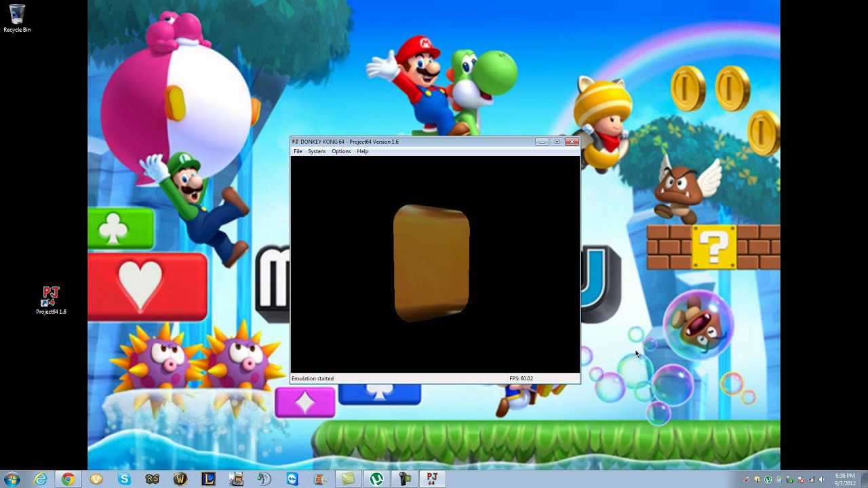Click the yellow tray icon beside the red one
Viewport: 868px width, 488px height.
[757, 479]
